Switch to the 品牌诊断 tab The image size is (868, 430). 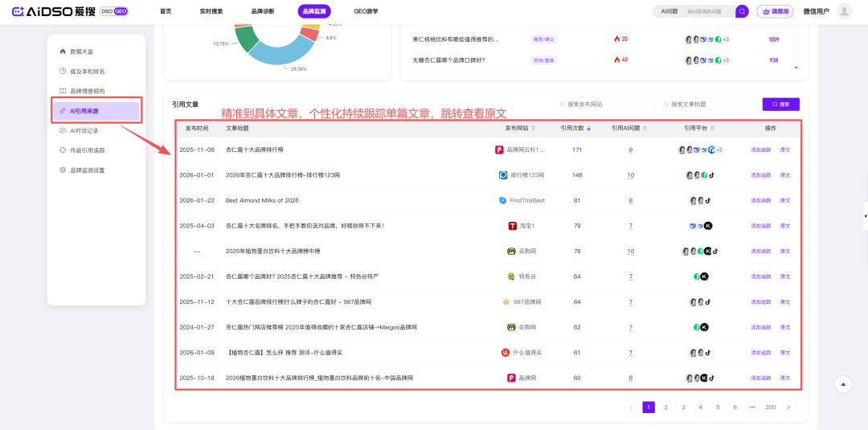pyautogui.click(x=263, y=11)
